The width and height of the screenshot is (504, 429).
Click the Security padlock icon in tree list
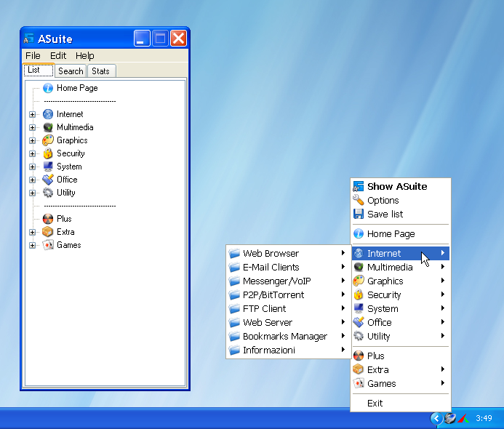tap(48, 153)
